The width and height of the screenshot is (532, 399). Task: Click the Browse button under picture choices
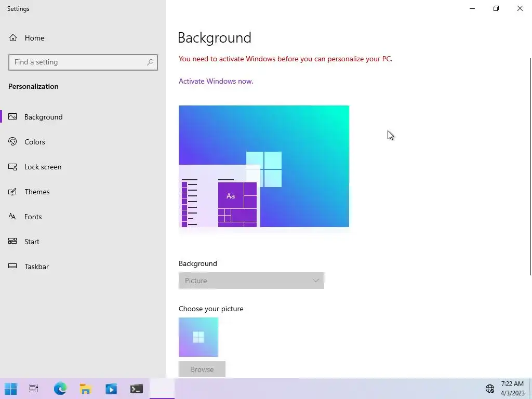tap(202, 369)
